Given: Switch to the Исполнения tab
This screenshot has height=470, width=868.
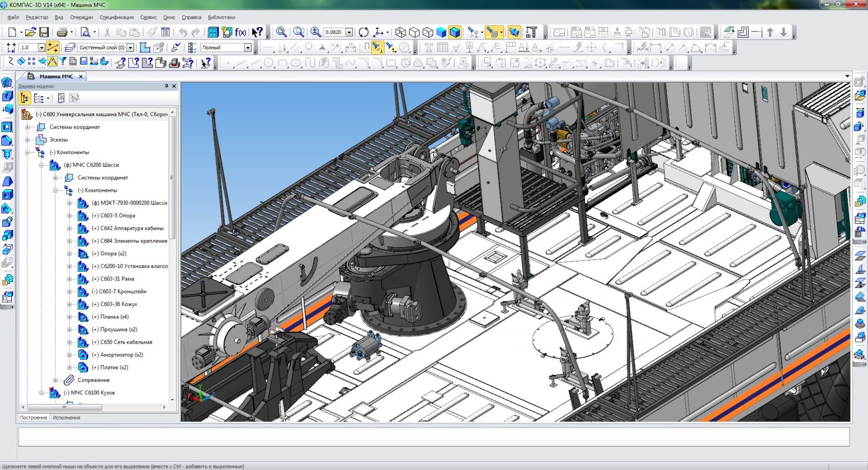Looking at the screenshot, I should [66, 417].
